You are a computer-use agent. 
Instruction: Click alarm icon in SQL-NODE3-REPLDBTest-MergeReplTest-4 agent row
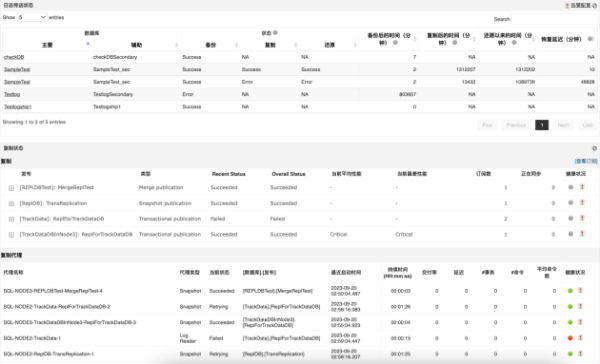(580, 291)
